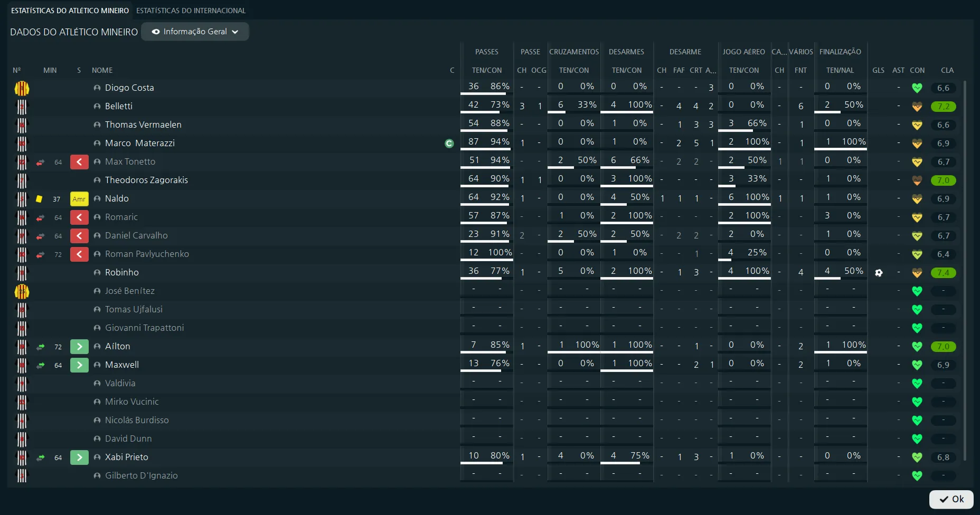Click the substituted-off arrow badge for Romaric
The height and width of the screenshot is (515, 980).
point(79,217)
